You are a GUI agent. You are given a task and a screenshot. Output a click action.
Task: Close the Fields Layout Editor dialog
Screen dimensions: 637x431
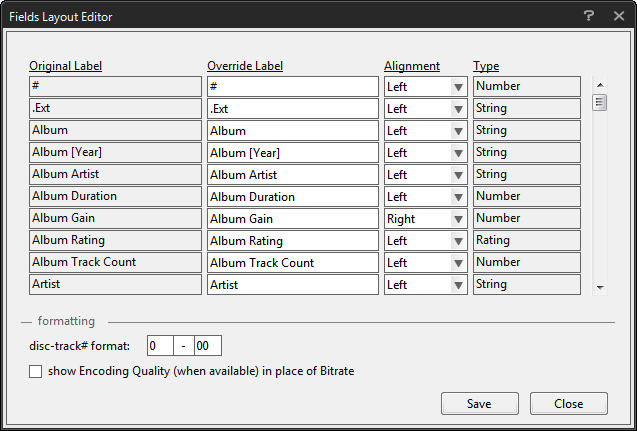618,16
